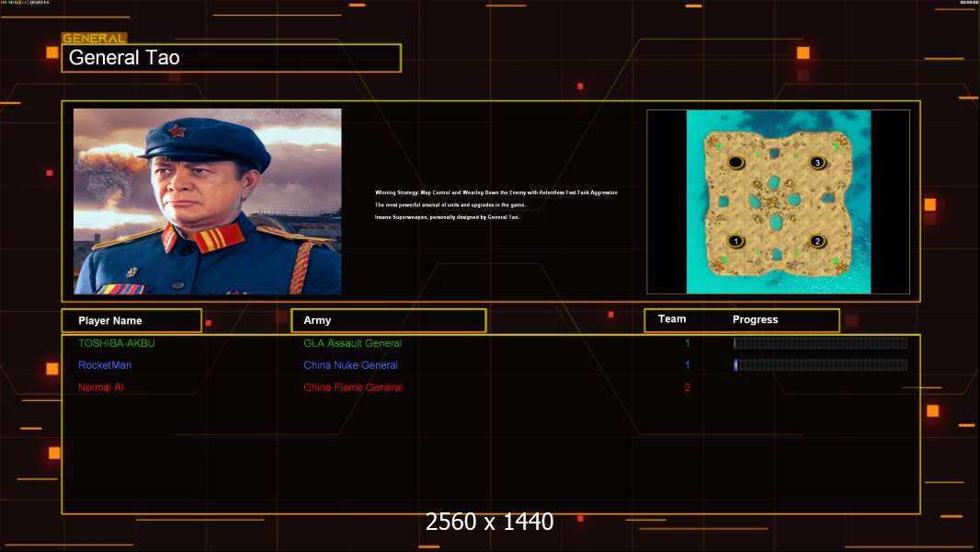Click start position 2 on the map
This screenshot has height=552, width=980.
coord(817,241)
